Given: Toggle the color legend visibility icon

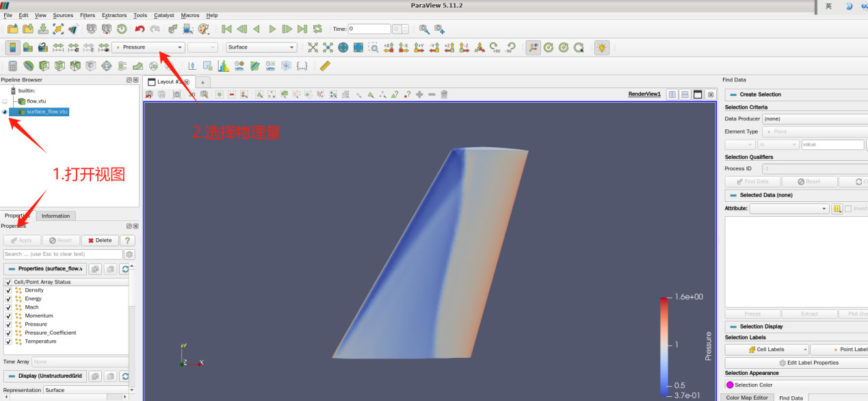Looking at the screenshot, I should (x=13, y=47).
